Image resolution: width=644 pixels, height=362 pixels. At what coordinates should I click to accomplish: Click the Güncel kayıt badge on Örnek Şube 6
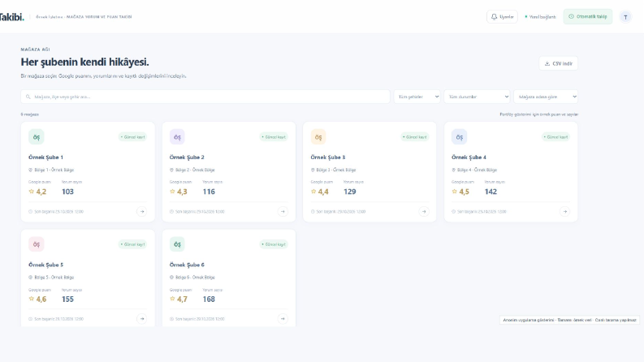tap(274, 244)
